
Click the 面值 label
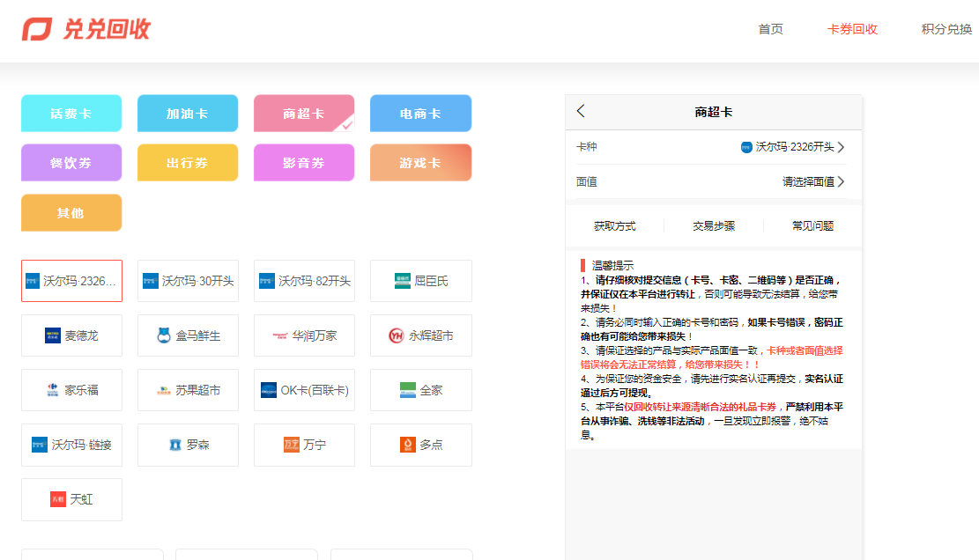pyautogui.click(x=586, y=181)
